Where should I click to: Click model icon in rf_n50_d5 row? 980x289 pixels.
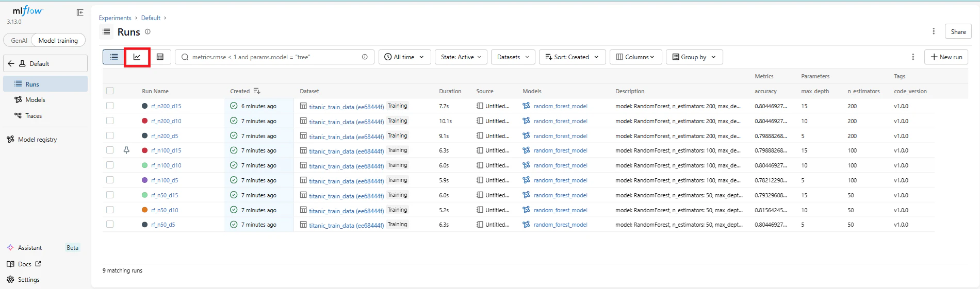pyautogui.click(x=526, y=225)
